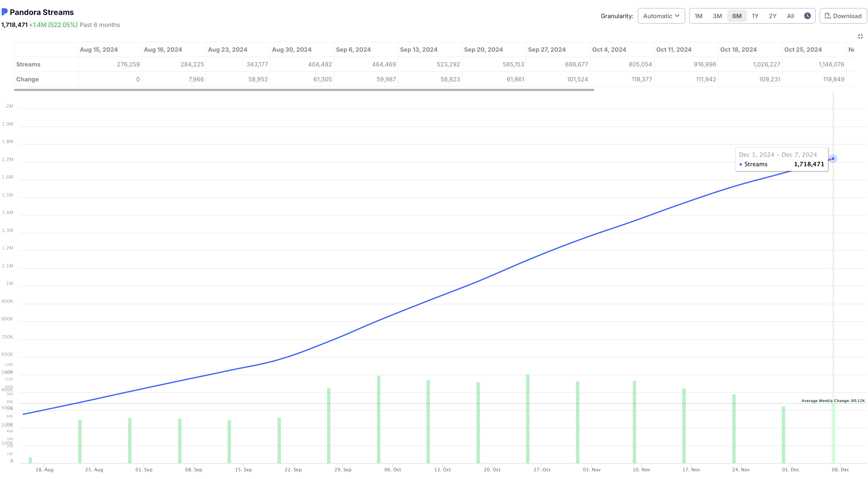Click the streams value 284,225

(x=192, y=65)
